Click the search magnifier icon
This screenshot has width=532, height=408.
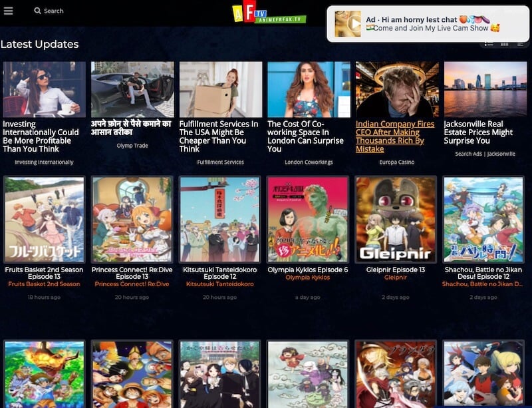point(37,11)
